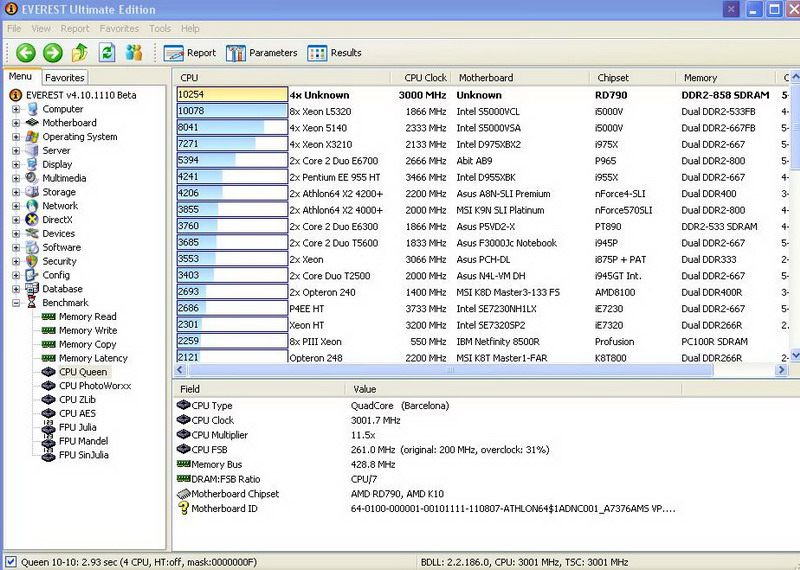Open the View menu
800x570 pixels.
click(41, 29)
